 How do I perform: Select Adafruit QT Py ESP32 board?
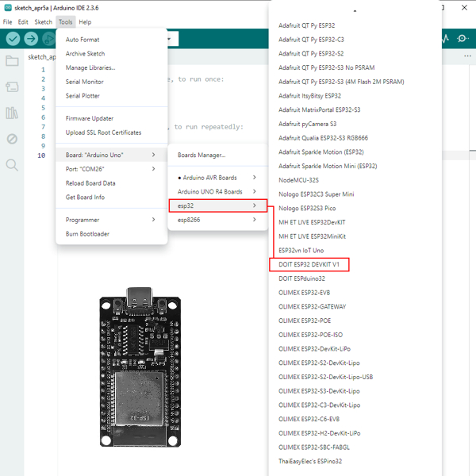355,25
